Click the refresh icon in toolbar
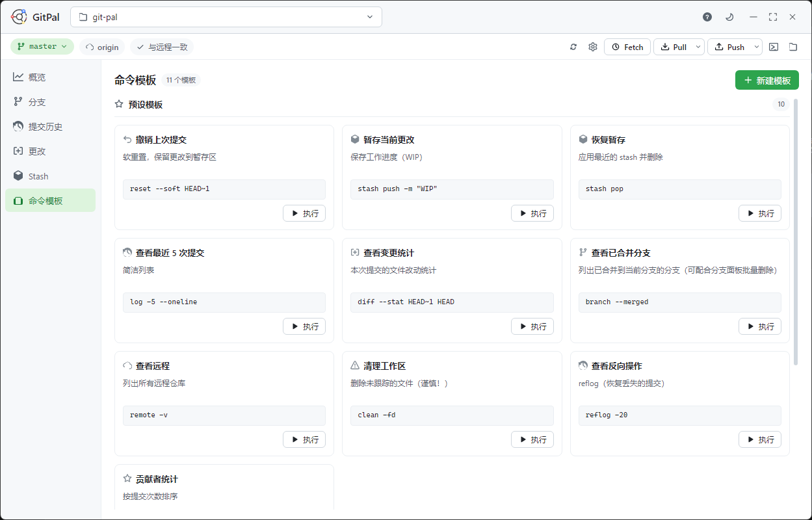 pyautogui.click(x=573, y=47)
